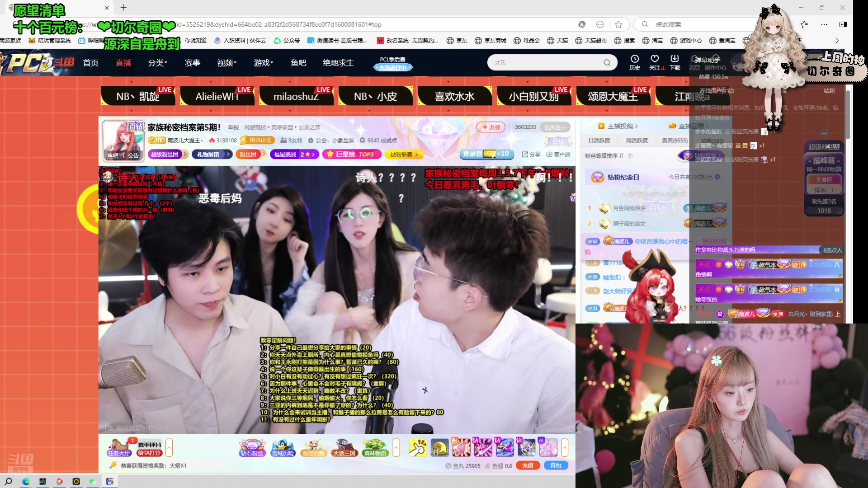Switch to the 直播 live tab

click(123, 63)
